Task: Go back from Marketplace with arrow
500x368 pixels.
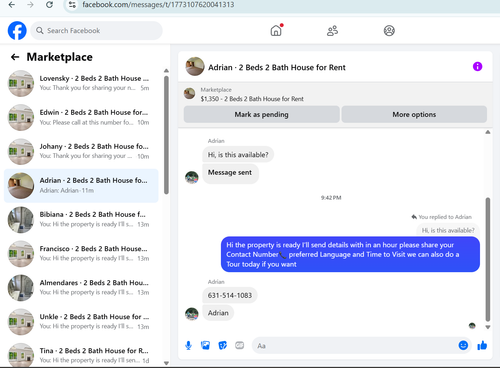Action: coord(15,57)
